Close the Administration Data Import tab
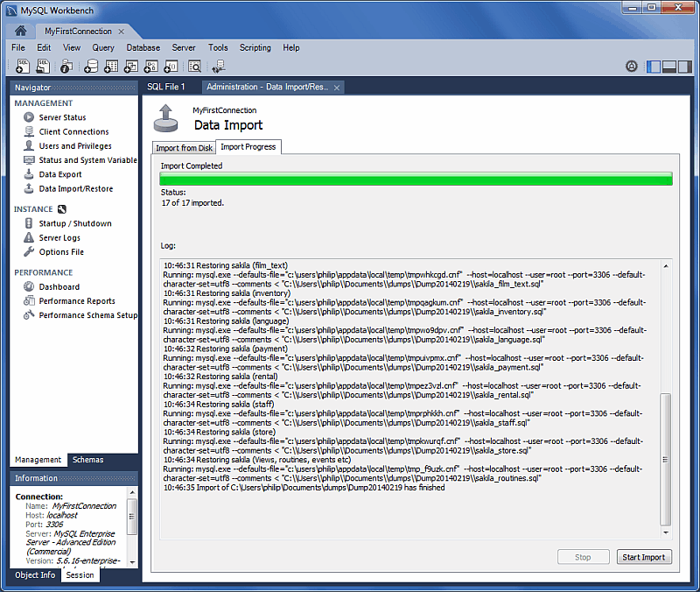This screenshot has width=700, height=592. 337,88
